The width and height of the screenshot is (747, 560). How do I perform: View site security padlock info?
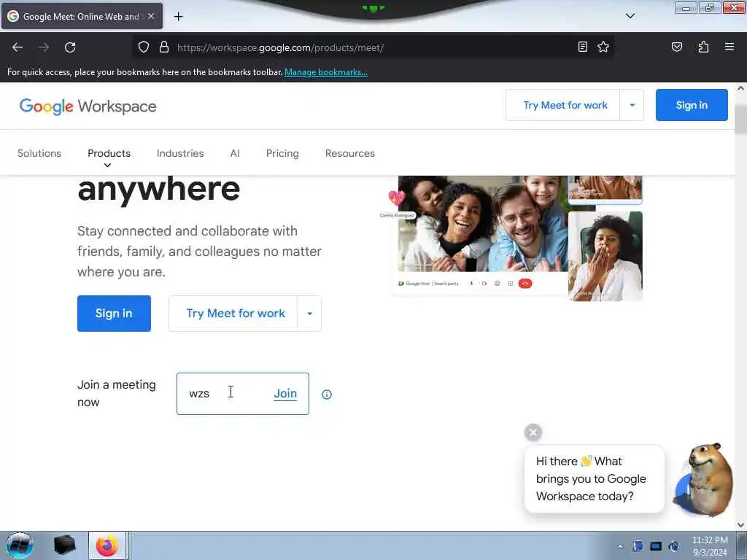[164, 47]
